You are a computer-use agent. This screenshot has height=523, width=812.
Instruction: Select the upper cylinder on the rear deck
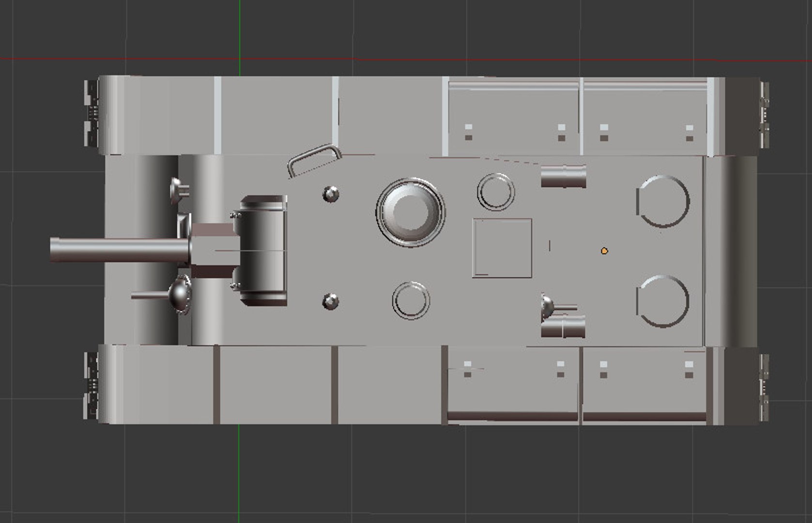point(564,176)
